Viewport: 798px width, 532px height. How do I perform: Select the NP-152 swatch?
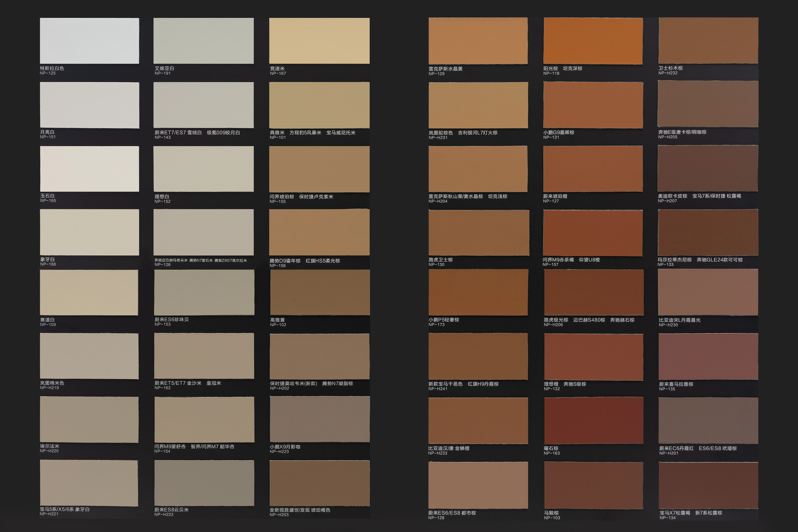pyautogui.click(x=204, y=169)
